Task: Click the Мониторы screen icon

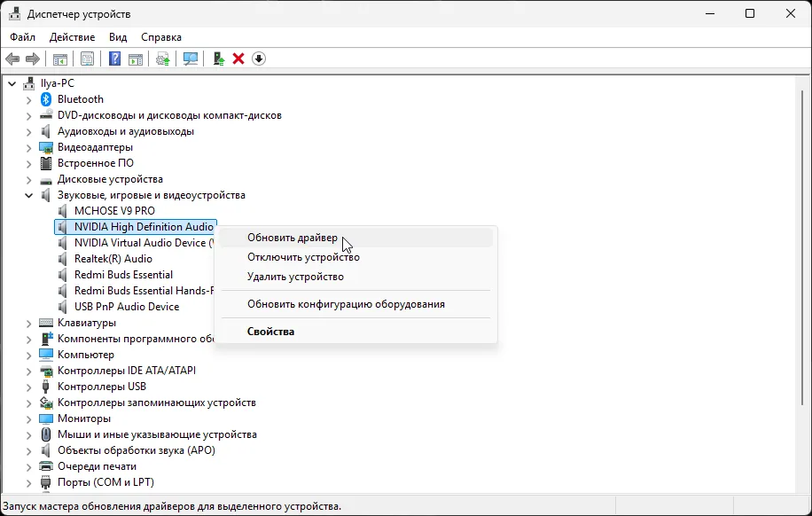Action: (x=46, y=418)
